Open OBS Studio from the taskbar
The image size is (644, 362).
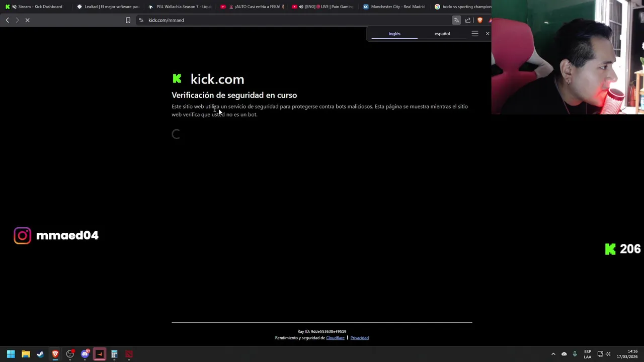pos(70,354)
